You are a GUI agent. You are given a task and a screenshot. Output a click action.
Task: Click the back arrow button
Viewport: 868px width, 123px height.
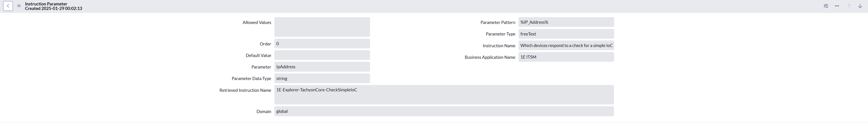pos(8,6)
